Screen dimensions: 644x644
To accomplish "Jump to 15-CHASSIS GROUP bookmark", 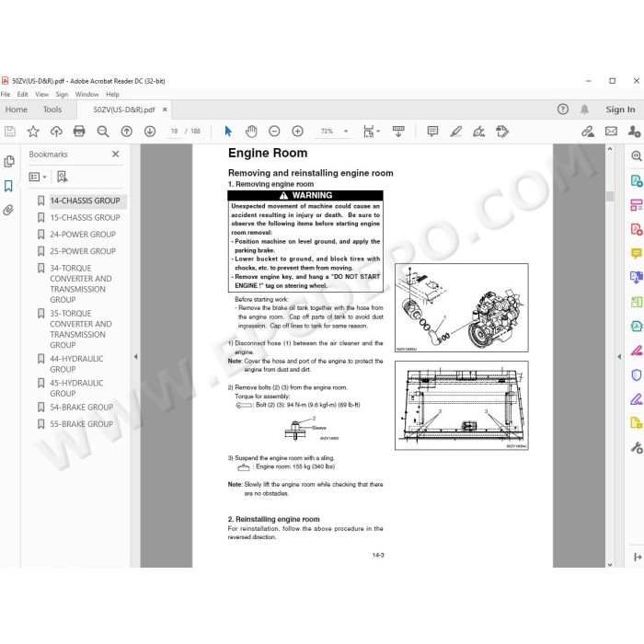I will click(x=85, y=218).
